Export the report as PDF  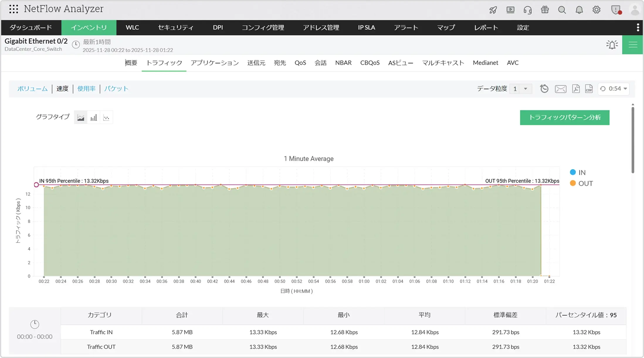(576, 89)
